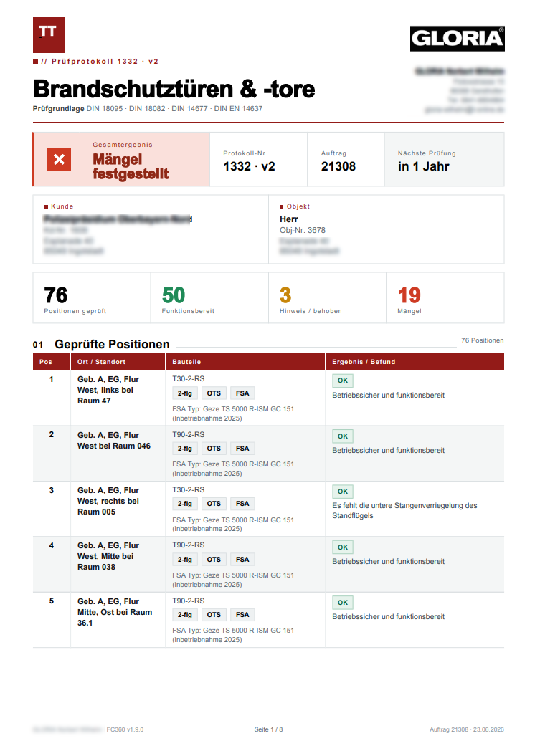540x756 pixels.
Task: Click the Geprüfte Positionen section heading
Action: coord(112,344)
